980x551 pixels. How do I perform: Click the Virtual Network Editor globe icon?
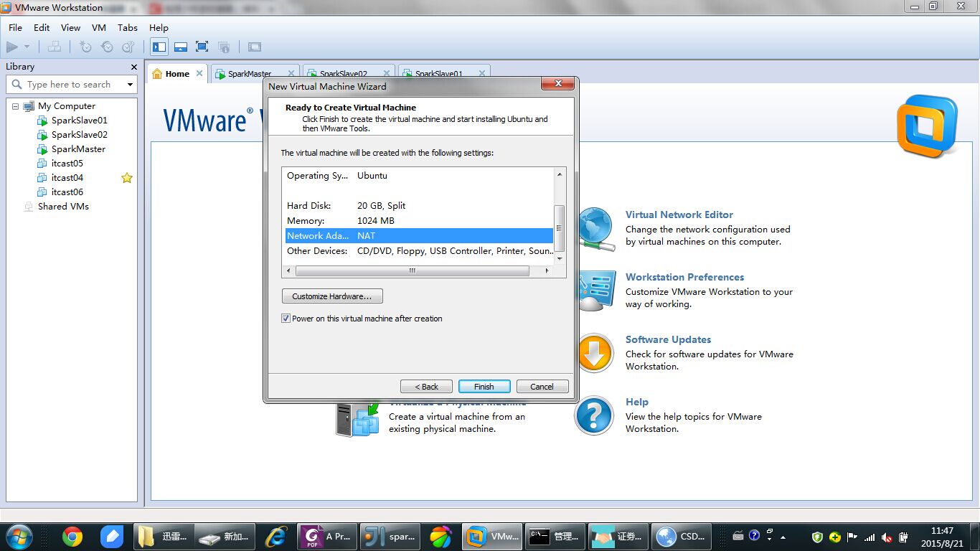tap(595, 229)
